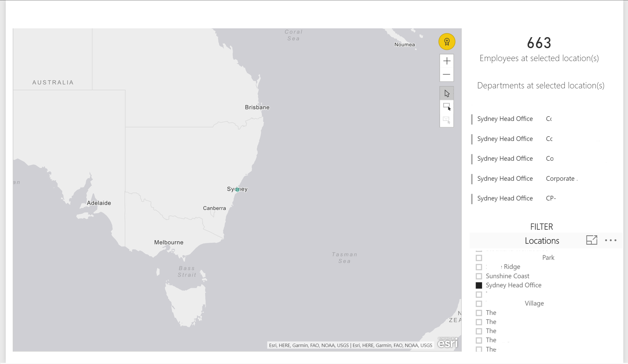Viewport: 628px width, 364px height.
Task: Choose the single select pointer tool
Action: pos(447,93)
